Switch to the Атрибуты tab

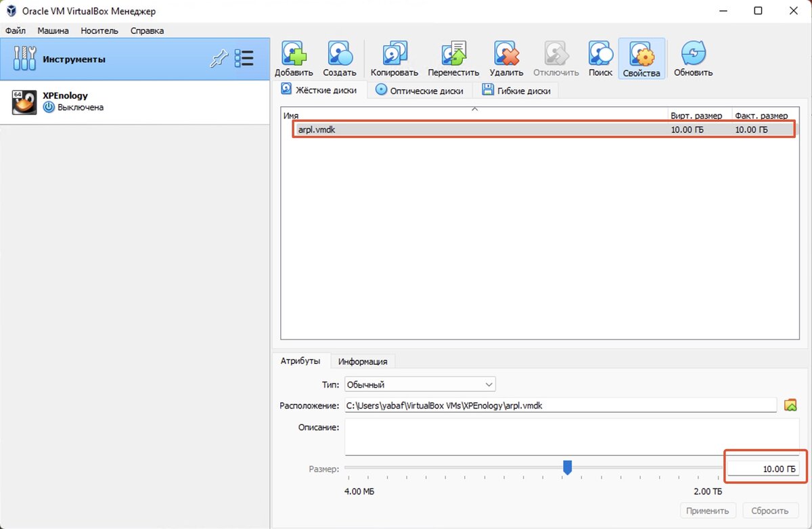[x=300, y=361]
